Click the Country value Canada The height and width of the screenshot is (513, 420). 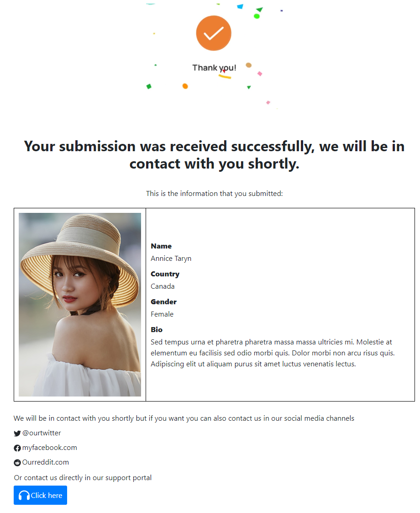click(163, 286)
